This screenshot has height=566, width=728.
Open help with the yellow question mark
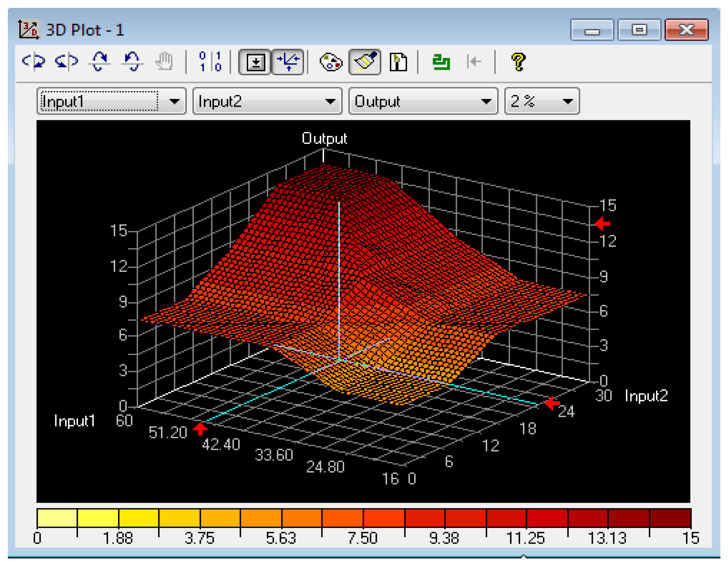(x=518, y=62)
